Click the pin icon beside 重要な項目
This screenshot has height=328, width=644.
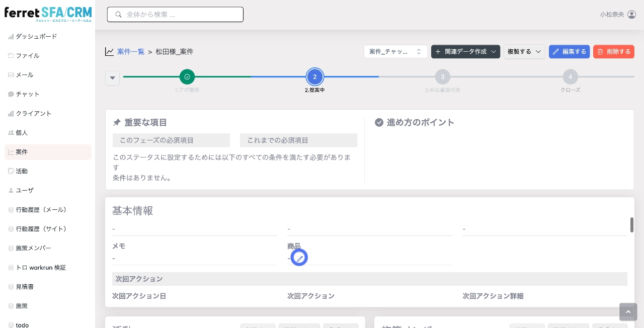(117, 122)
